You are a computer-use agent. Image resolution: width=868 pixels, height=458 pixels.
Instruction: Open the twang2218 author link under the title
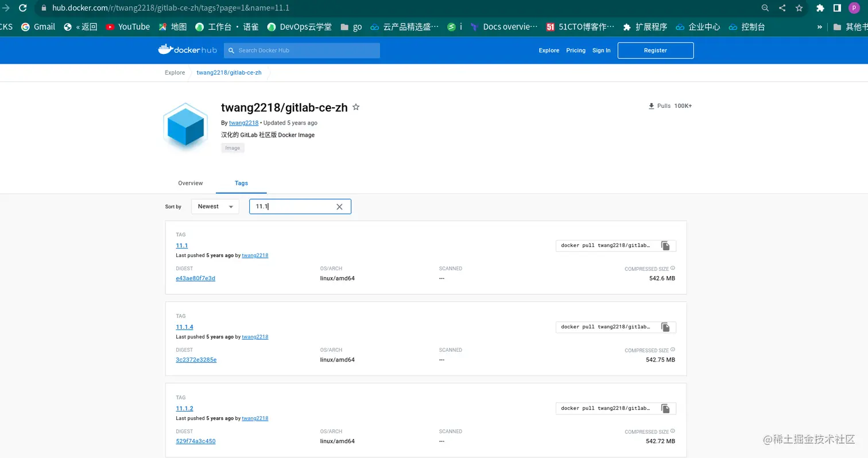244,123
